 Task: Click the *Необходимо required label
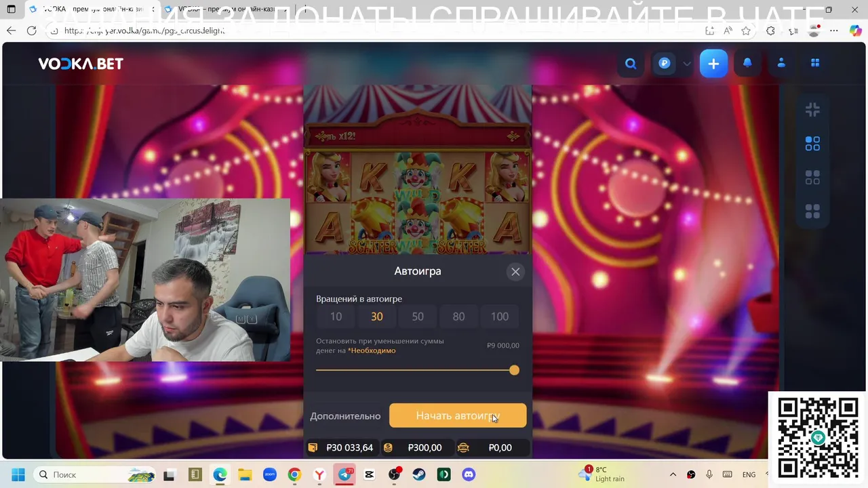coord(372,350)
